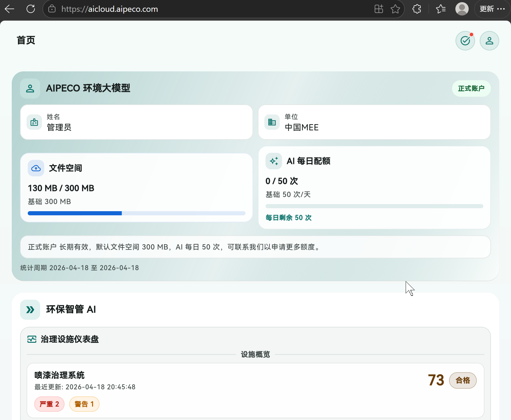Click the double-chevron 环保智管 AI icon

[30, 310]
